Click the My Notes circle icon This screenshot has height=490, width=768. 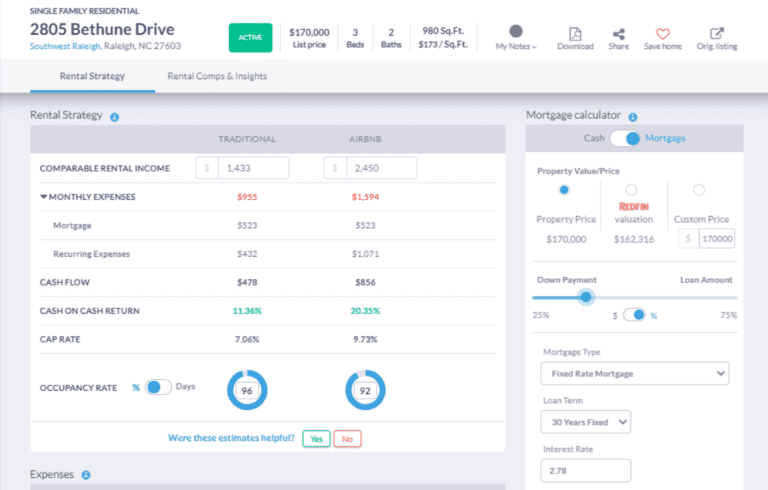click(516, 32)
